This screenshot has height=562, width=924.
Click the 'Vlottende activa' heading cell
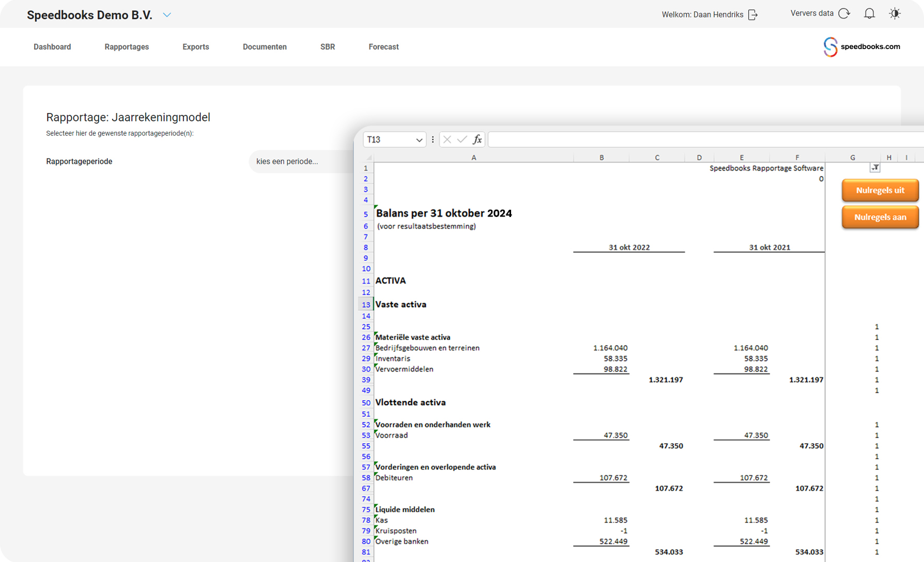(410, 402)
